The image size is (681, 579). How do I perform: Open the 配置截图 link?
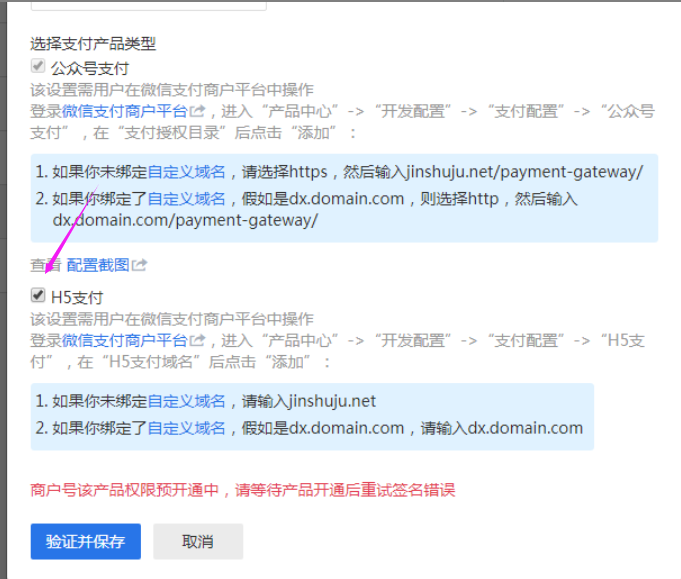click(x=98, y=265)
